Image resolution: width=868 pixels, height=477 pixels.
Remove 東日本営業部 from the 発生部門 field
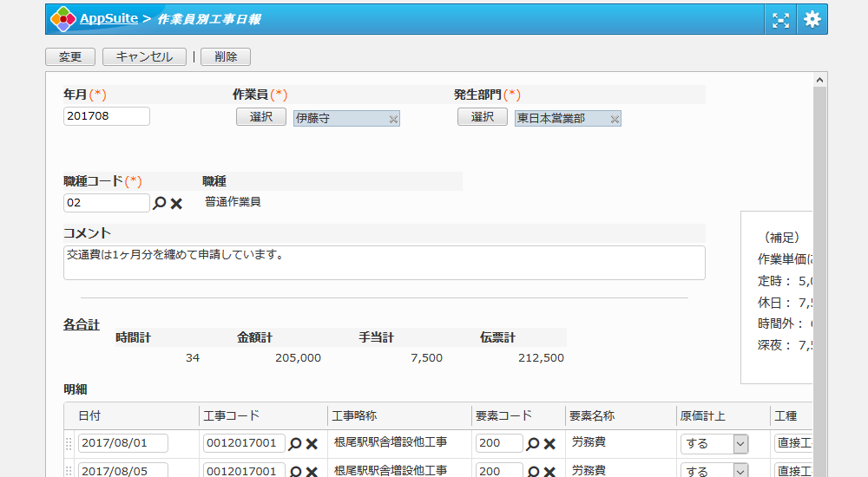tap(615, 119)
